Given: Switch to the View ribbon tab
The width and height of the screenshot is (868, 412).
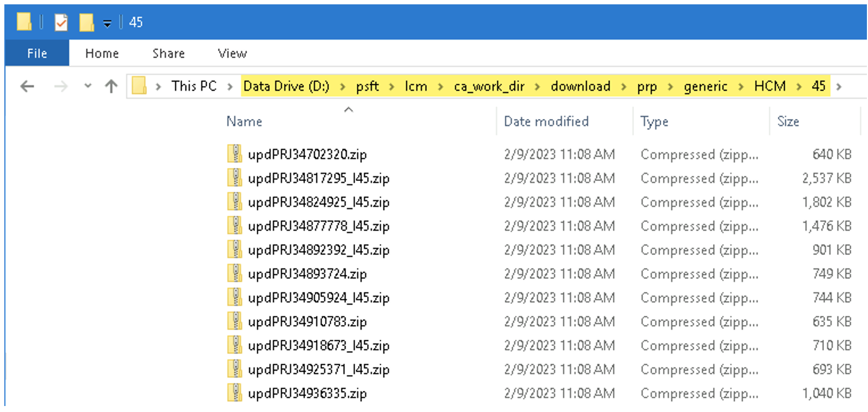Looking at the screenshot, I should click(232, 53).
